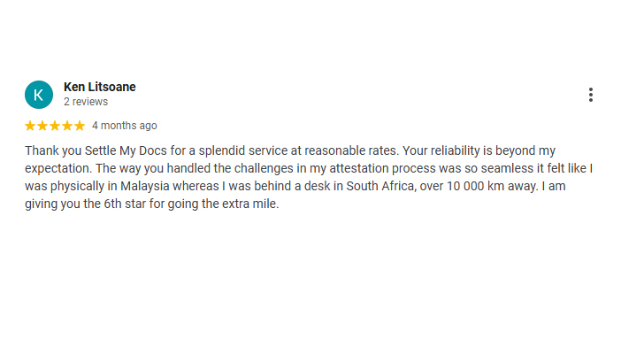Click the "2 reviews" label

pyautogui.click(x=86, y=102)
